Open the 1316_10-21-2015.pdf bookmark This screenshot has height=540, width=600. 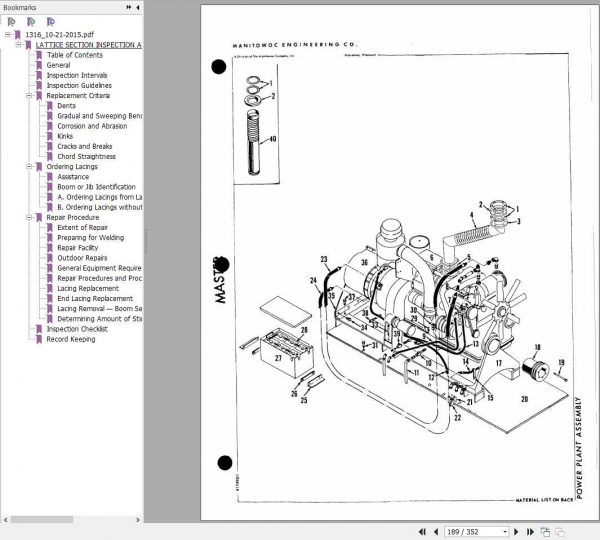click(59, 34)
